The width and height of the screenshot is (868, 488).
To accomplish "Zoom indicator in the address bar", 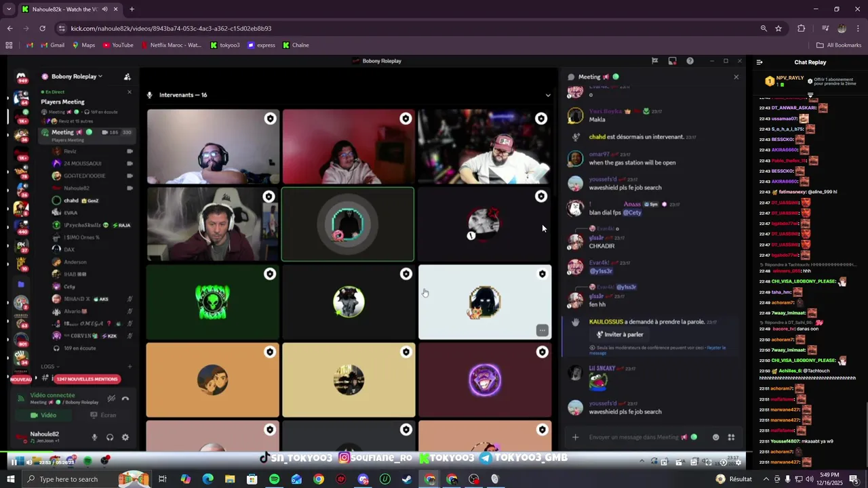I will (x=764, y=28).
